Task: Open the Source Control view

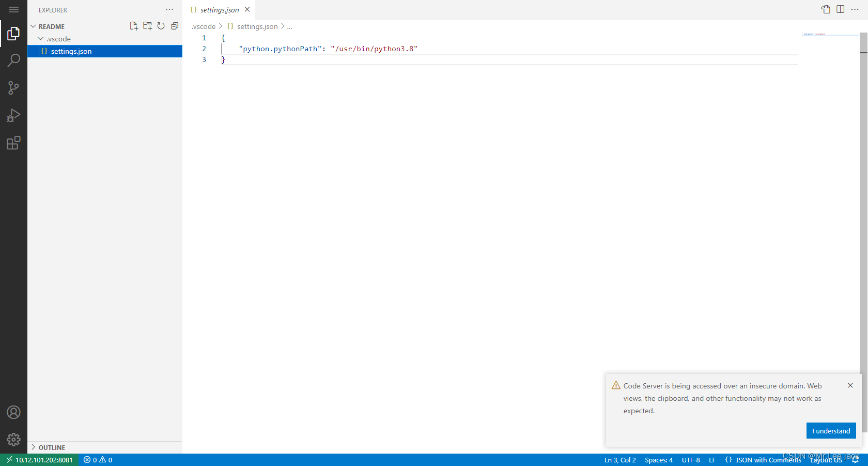Action: click(x=13, y=88)
